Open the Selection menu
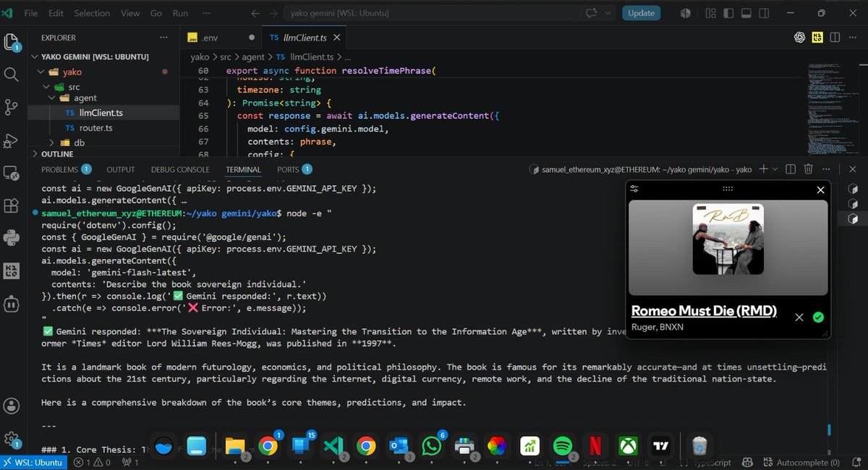 pos(92,13)
